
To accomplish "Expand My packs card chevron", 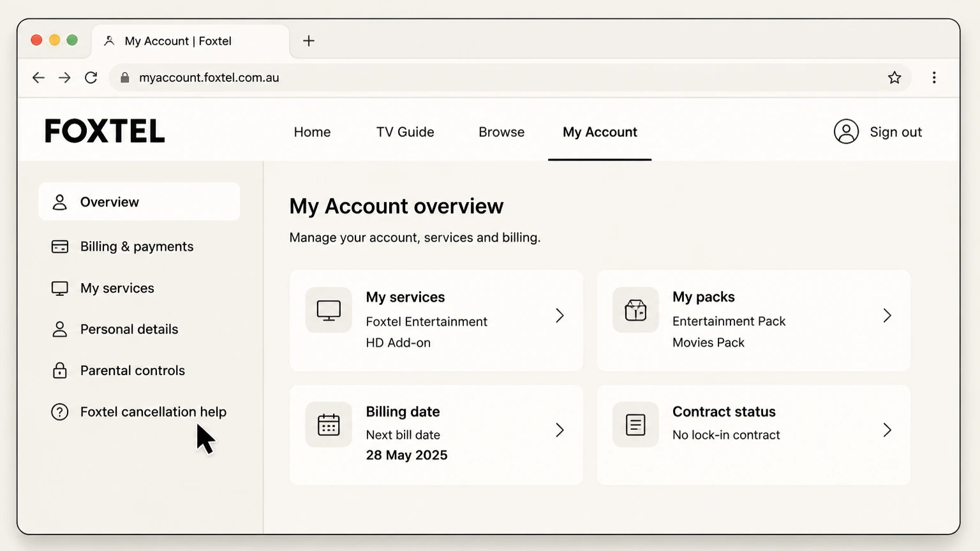I will pyautogui.click(x=887, y=315).
